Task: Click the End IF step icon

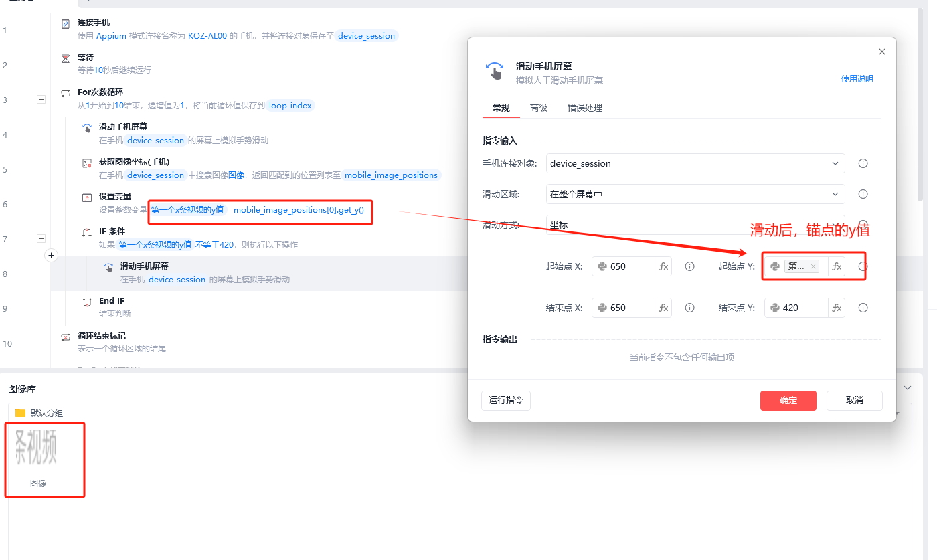Action: [x=87, y=302]
